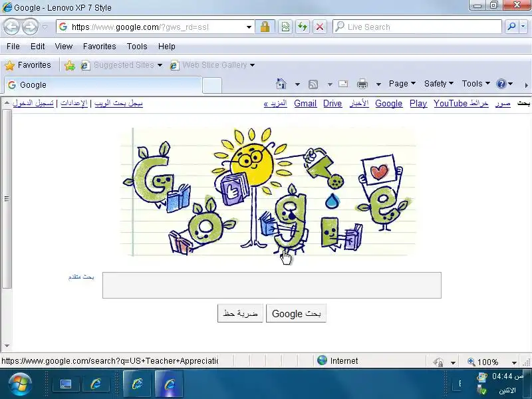Open the Tools menu in menu bar
Screen dimensions: 532x399
[x=137, y=47]
